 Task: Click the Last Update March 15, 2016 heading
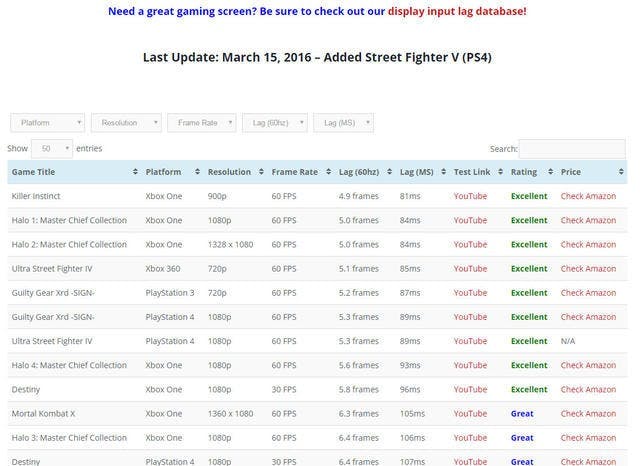click(317, 57)
